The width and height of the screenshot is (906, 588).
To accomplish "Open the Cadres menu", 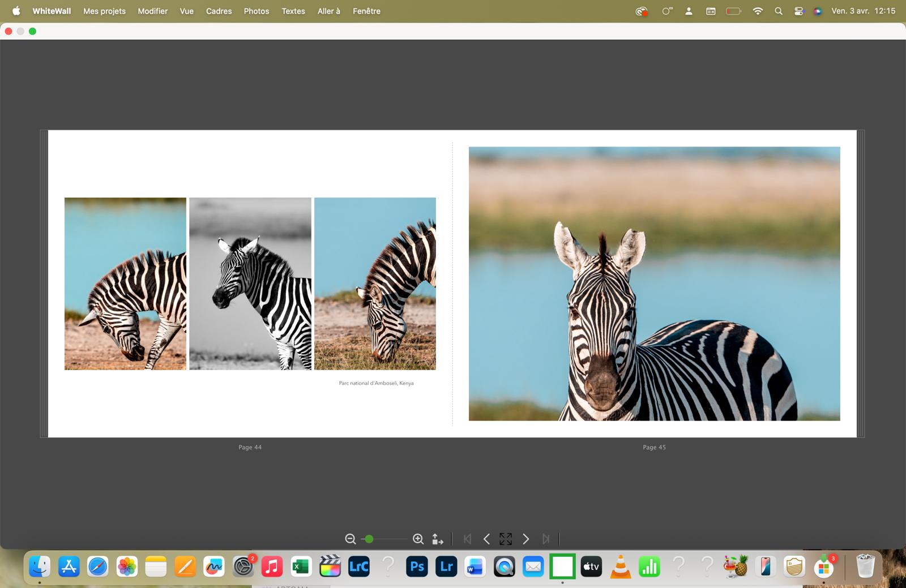I will [219, 11].
